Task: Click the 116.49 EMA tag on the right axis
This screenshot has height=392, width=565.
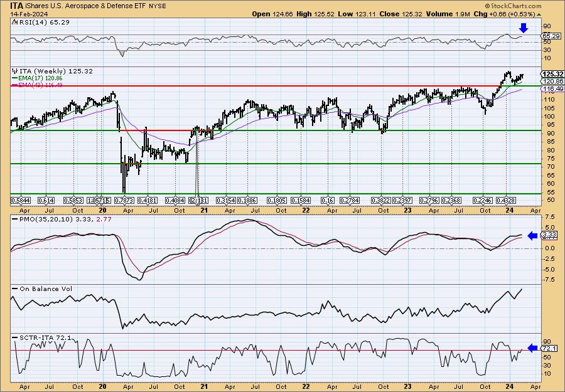Action: pos(552,88)
